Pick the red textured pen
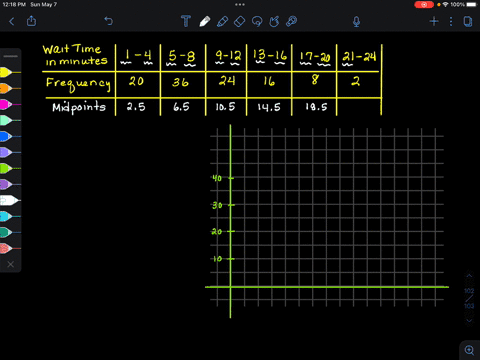This screenshot has height=360, width=480. click(10, 248)
